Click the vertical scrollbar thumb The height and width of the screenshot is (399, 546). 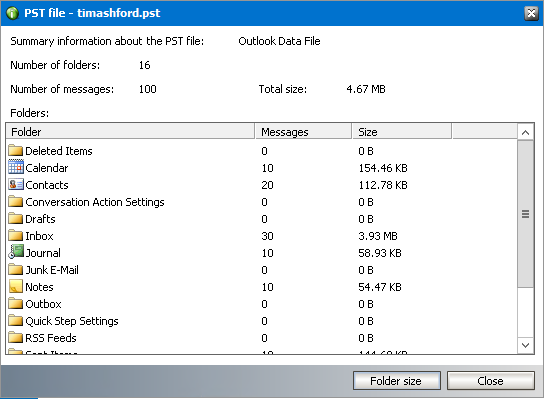[525, 214]
